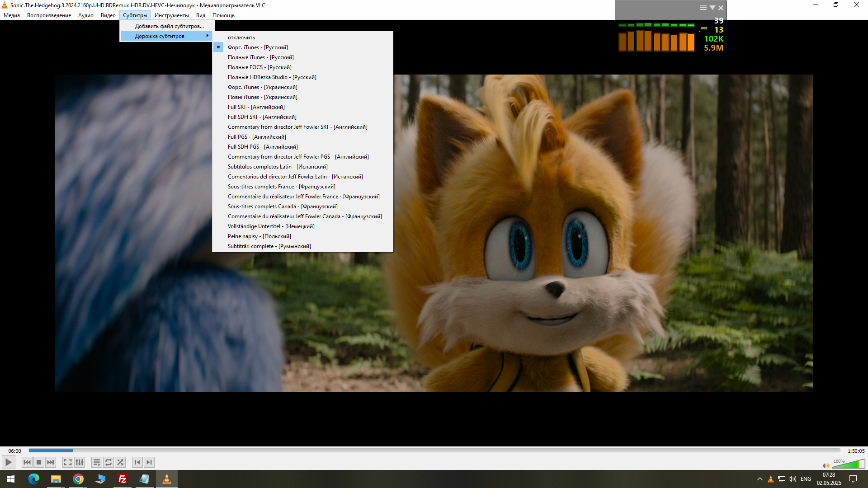Viewport: 868px width, 488px height.
Task: Open File Explorer from taskbar
Action: (56, 479)
